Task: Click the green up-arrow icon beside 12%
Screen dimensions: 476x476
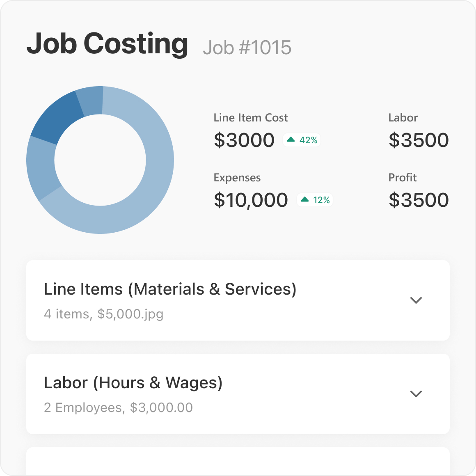Action: [304, 200]
